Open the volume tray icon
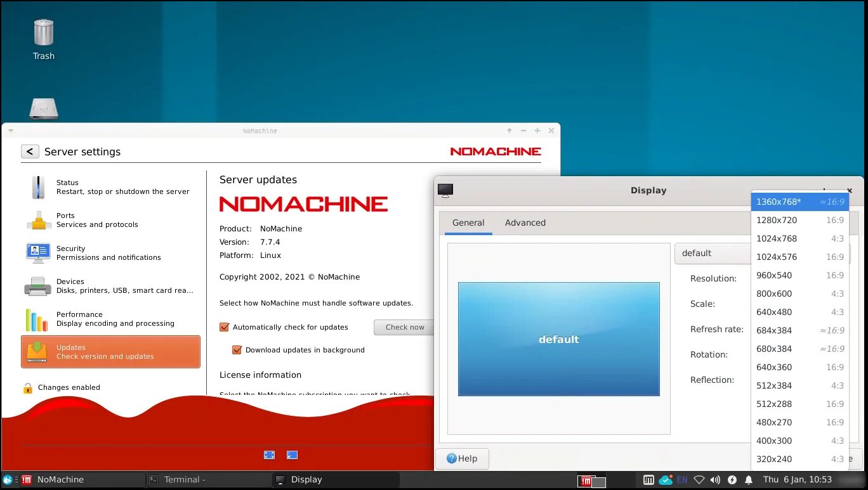The height and width of the screenshot is (490, 868). pyautogui.click(x=715, y=480)
